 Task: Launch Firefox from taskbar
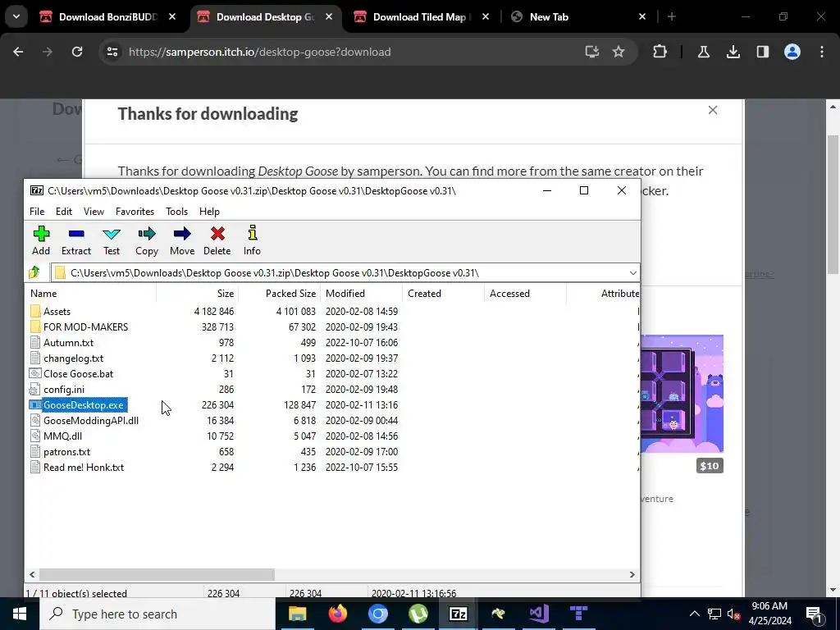click(337, 614)
